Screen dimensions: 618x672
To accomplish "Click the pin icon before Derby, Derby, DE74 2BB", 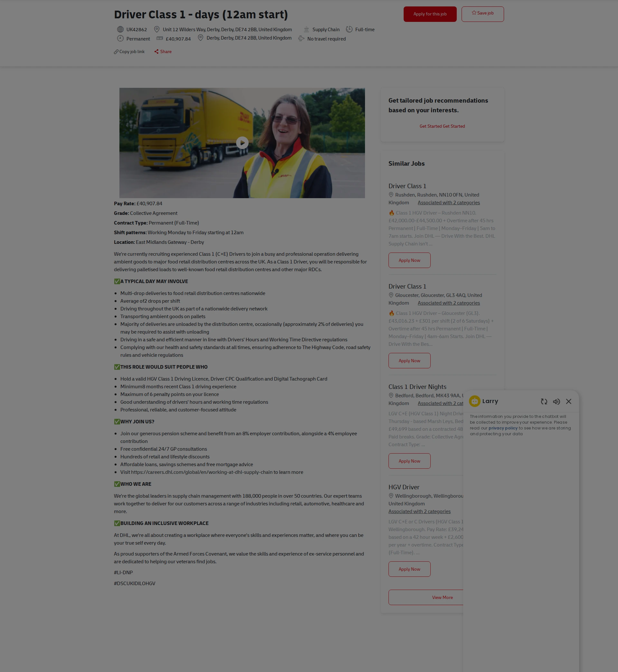I will point(200,38).
